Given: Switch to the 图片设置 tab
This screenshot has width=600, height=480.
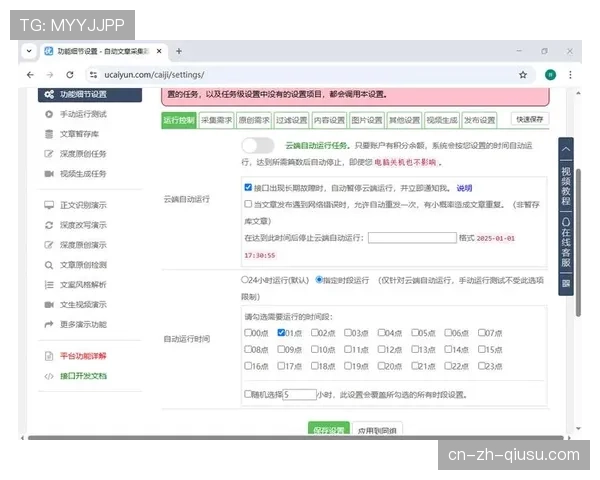Looking at the screenshot, I should (367, 120).
